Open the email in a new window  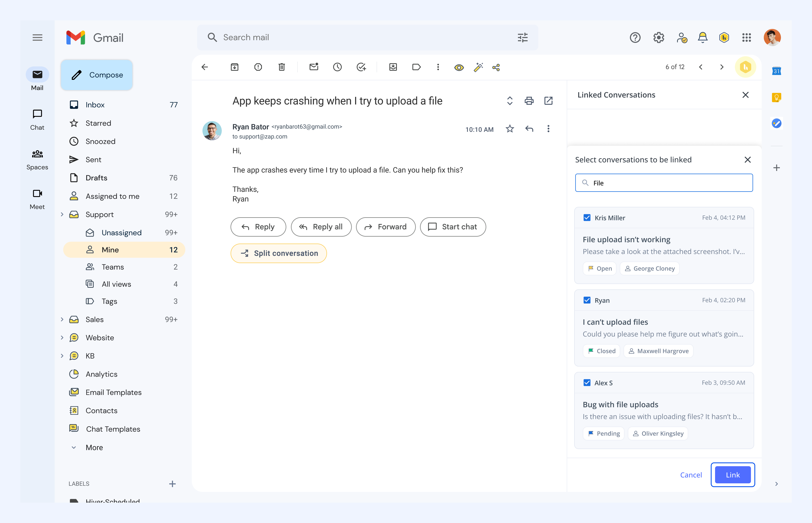click(548, 101)
